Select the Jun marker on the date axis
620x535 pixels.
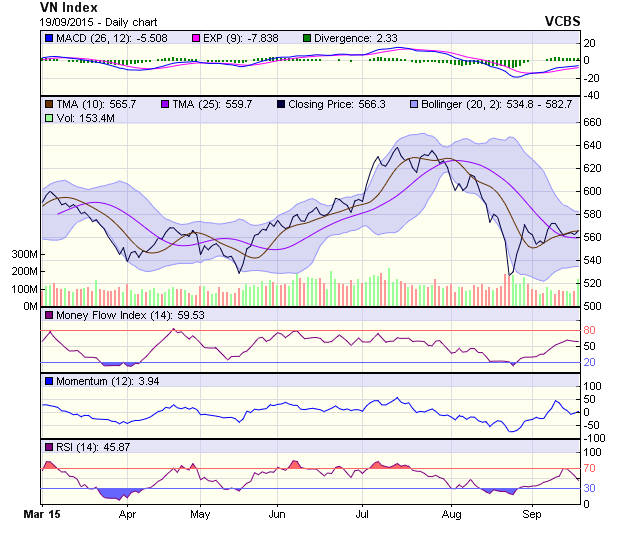click(x=277, y=514)
